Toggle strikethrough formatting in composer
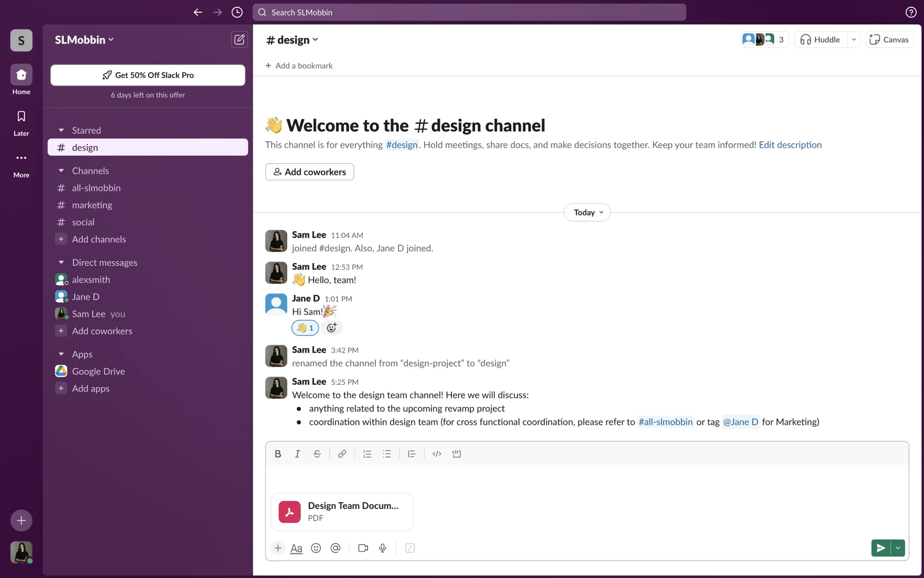 tap(317, 454)
